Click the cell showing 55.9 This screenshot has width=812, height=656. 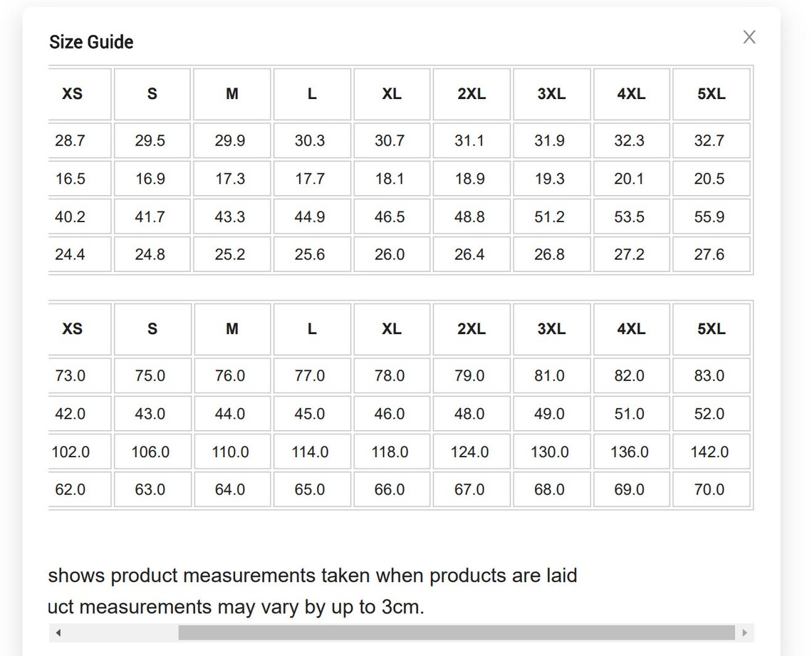[711, 217]
